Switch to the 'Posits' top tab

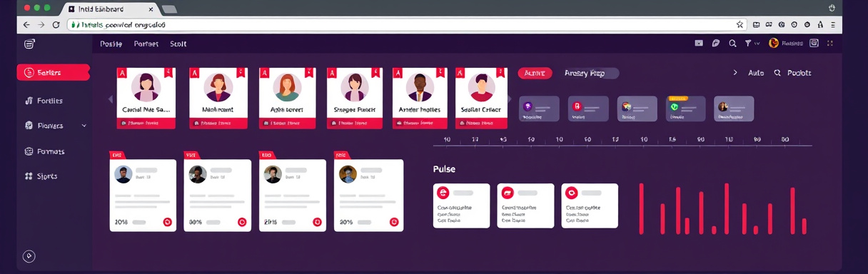111,44
